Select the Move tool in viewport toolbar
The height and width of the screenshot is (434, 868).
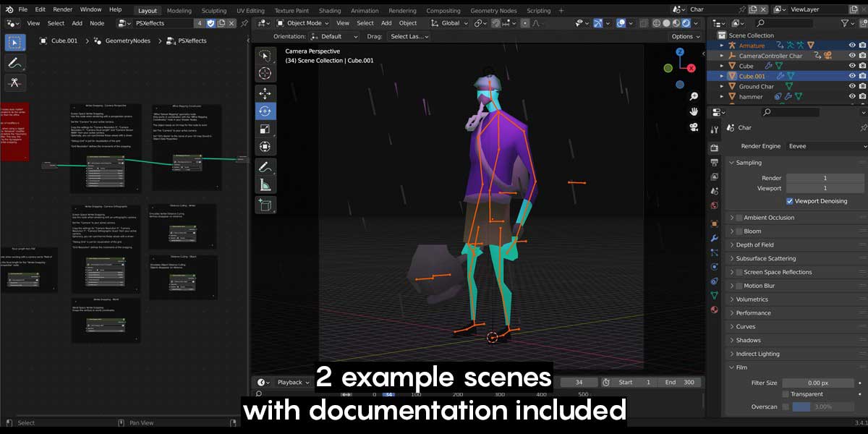265,92
